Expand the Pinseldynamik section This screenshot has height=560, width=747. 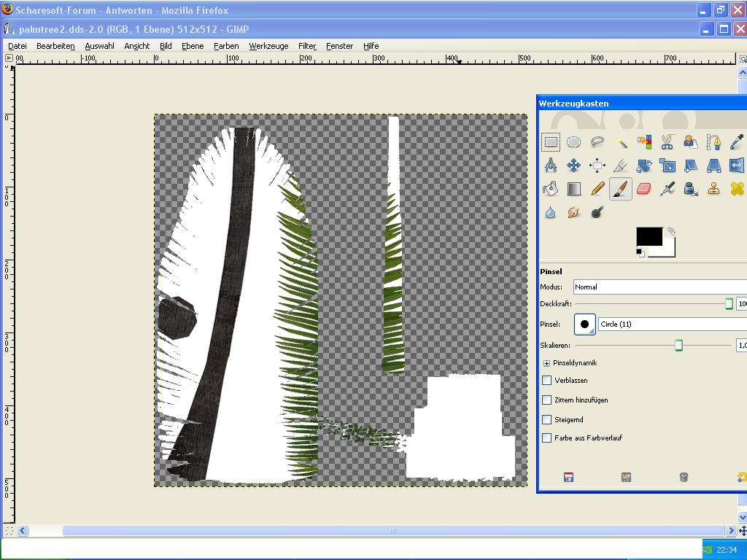[546, 362]
